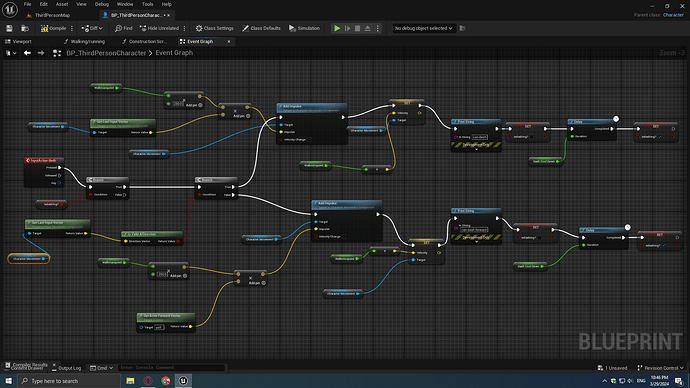Open play mode options three-dot menu
The image size is (690, 388).
(x=378, y=28)
